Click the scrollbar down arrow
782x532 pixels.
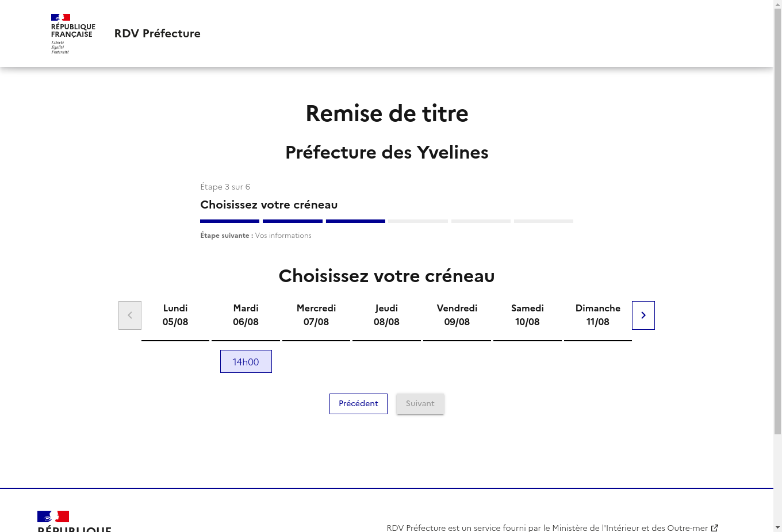[x=777, y=527]
